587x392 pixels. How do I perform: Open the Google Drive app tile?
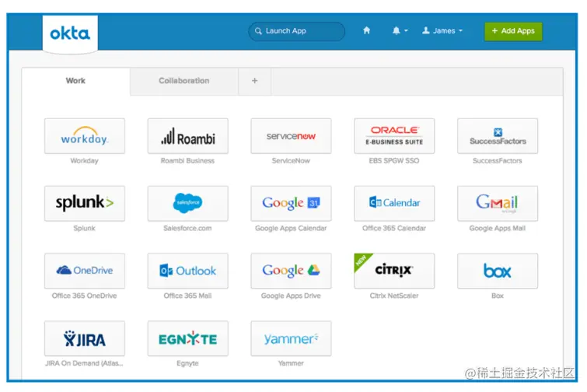click(x=291, y=271)
